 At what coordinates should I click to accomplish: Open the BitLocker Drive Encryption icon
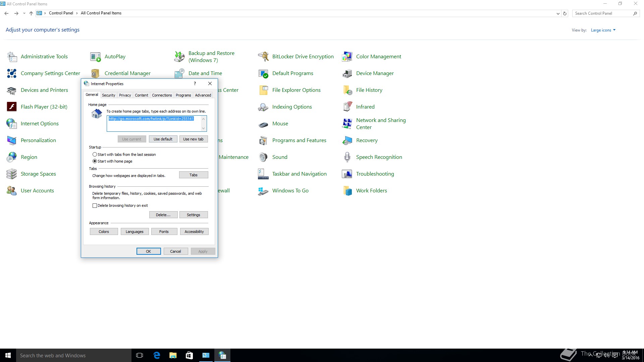pyautogui.click(x=263, y=57)
